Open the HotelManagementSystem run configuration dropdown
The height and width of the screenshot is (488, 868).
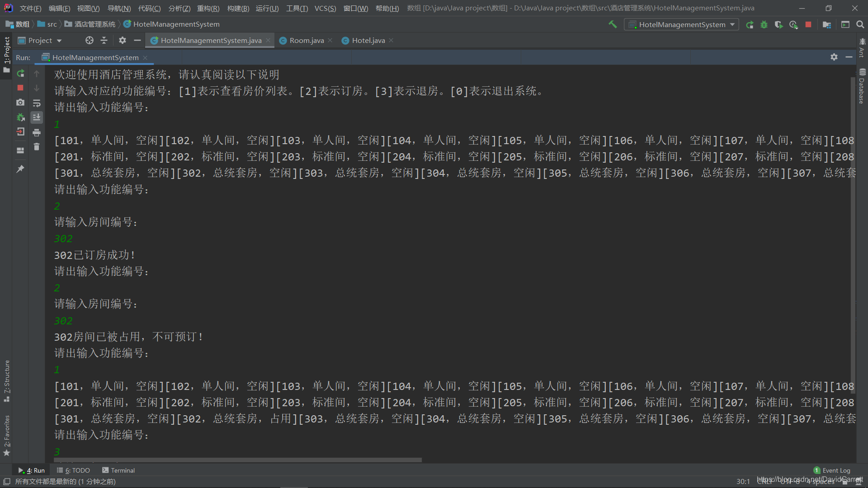click(x=681, y=24)
